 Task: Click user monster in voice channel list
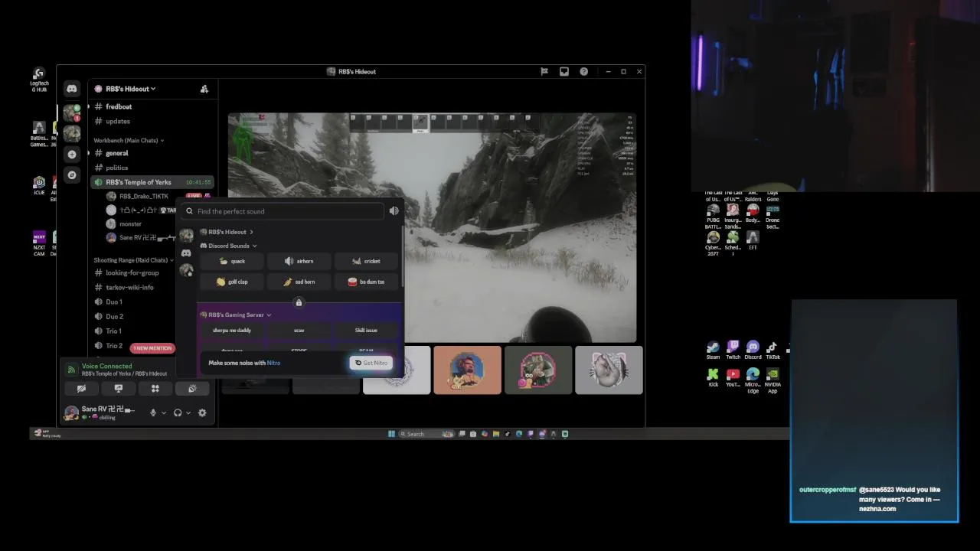(x=130, y=223)
